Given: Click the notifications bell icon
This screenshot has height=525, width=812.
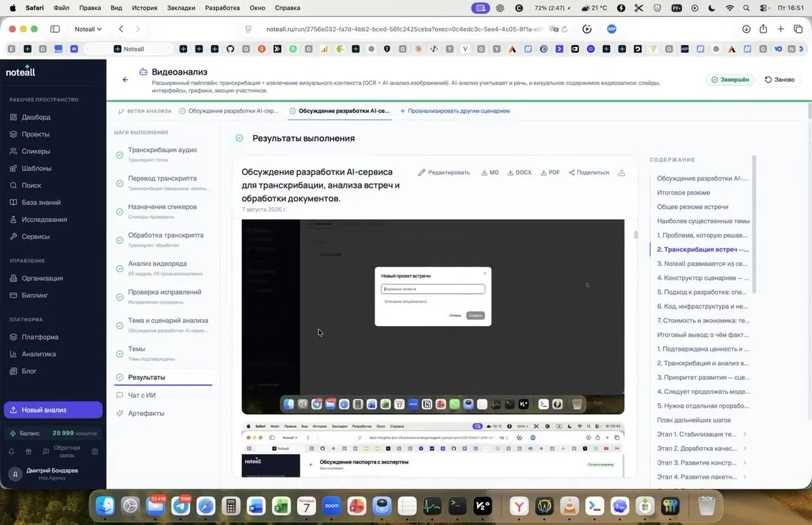Looking at the screenshot, I should (11, 452).
